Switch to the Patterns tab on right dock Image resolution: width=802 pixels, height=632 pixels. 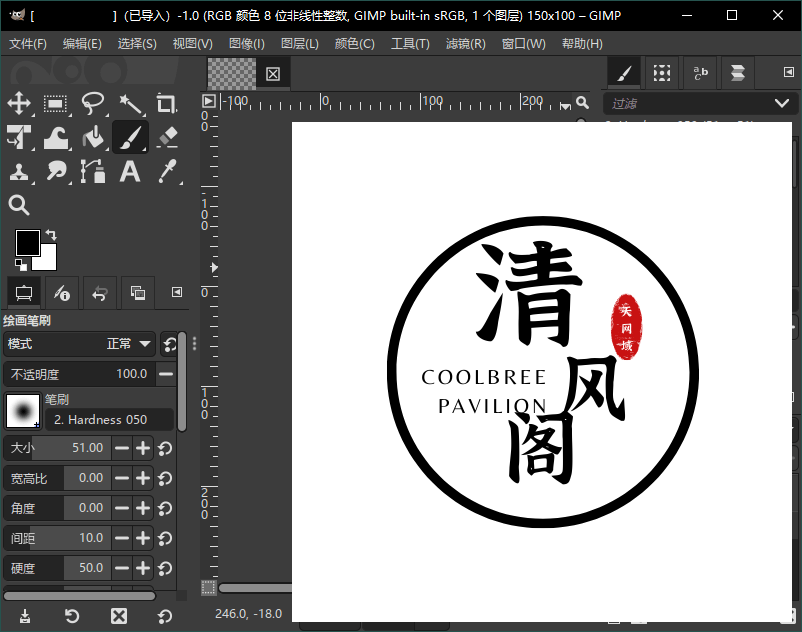(x=661, y=73)
